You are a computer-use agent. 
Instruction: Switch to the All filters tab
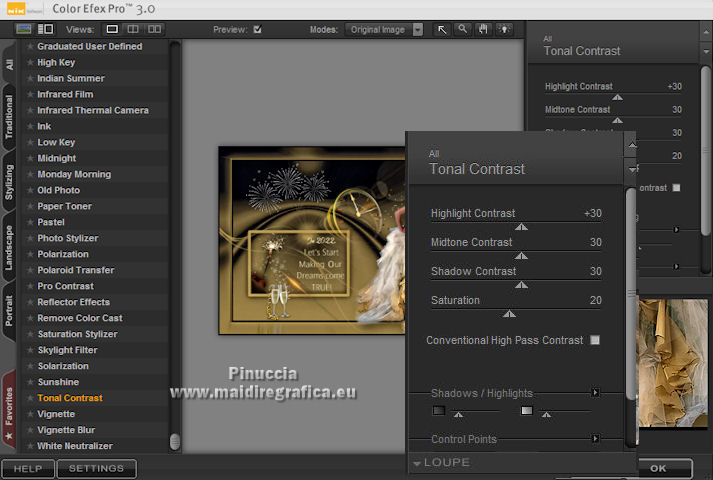pyautogui.click(x=9, y=64)
